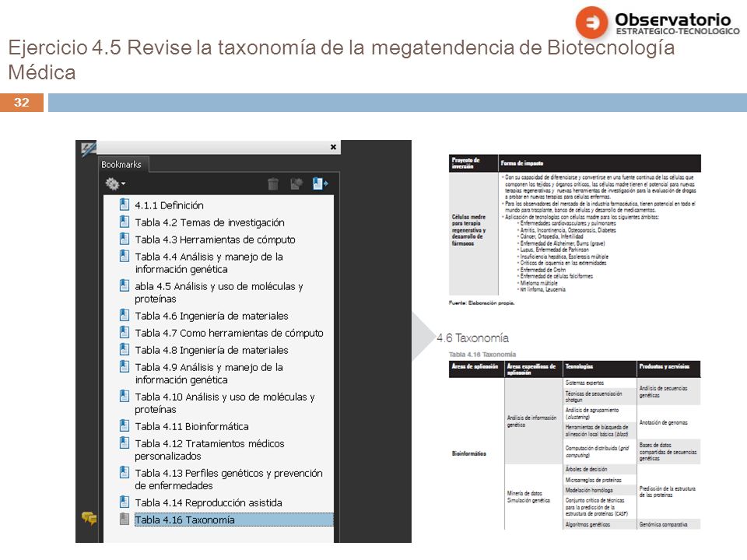
Task: Click the bookmark icon beside 'Tabla 4.11 Bioinformática'
Action: click(x=124, y=425)
